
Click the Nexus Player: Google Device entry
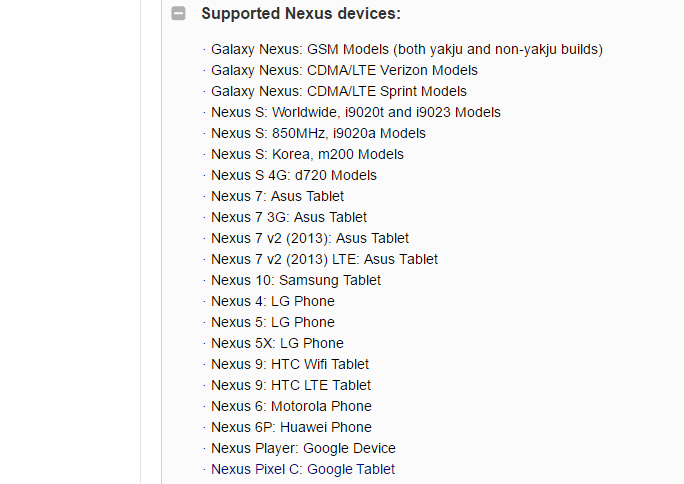coord(303,448)
